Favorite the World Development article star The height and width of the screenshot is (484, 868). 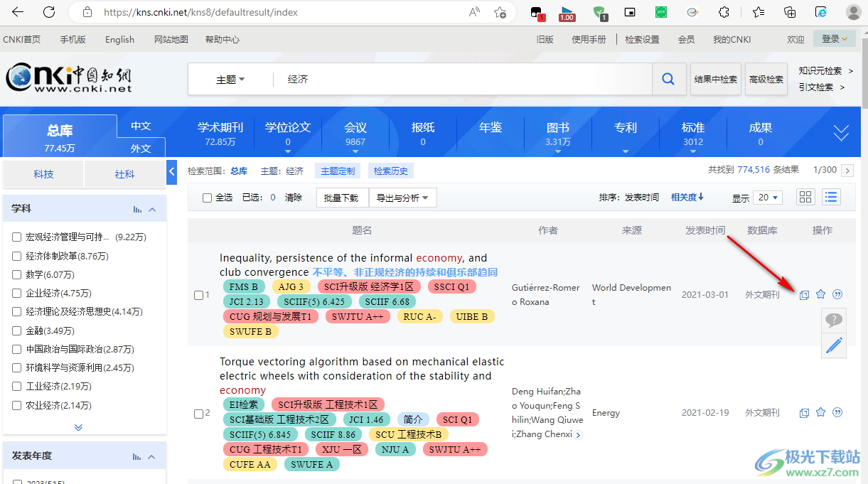(x=820, y=294)
